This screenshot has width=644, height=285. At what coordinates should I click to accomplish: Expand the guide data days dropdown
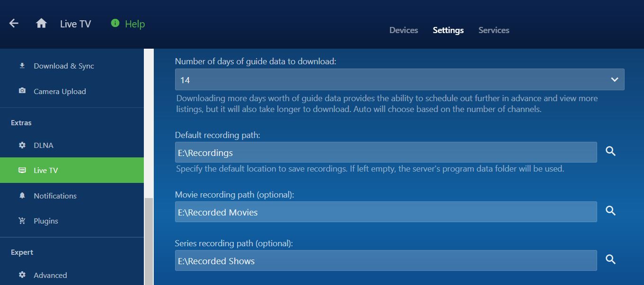pyautogui.click(x=614, y=79)
